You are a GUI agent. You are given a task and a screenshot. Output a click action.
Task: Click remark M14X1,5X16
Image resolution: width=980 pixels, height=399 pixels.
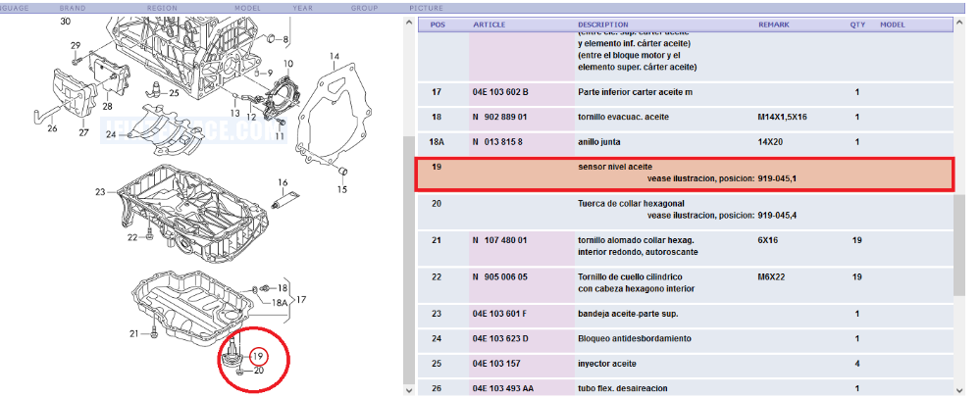click(x=783, y=118)
